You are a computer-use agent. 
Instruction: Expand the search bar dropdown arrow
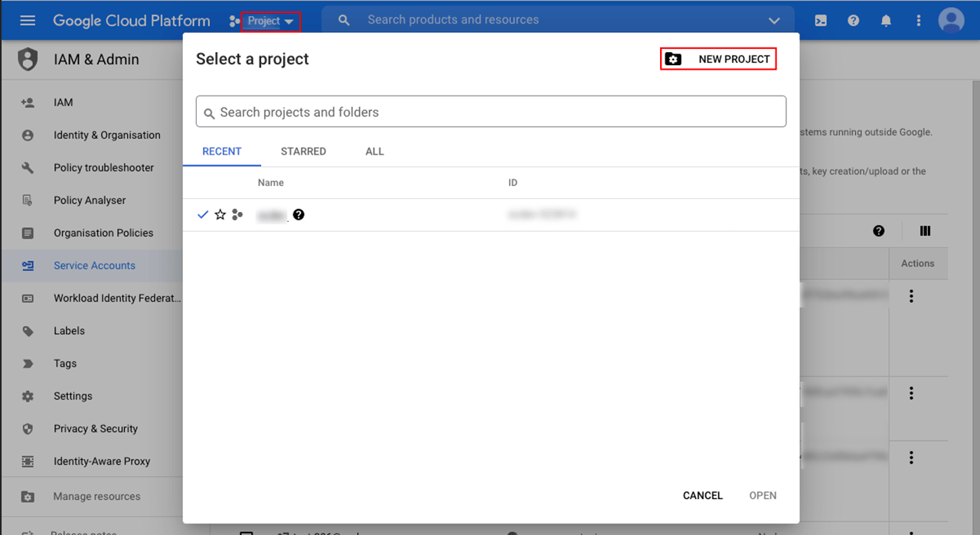coord(774,21)
